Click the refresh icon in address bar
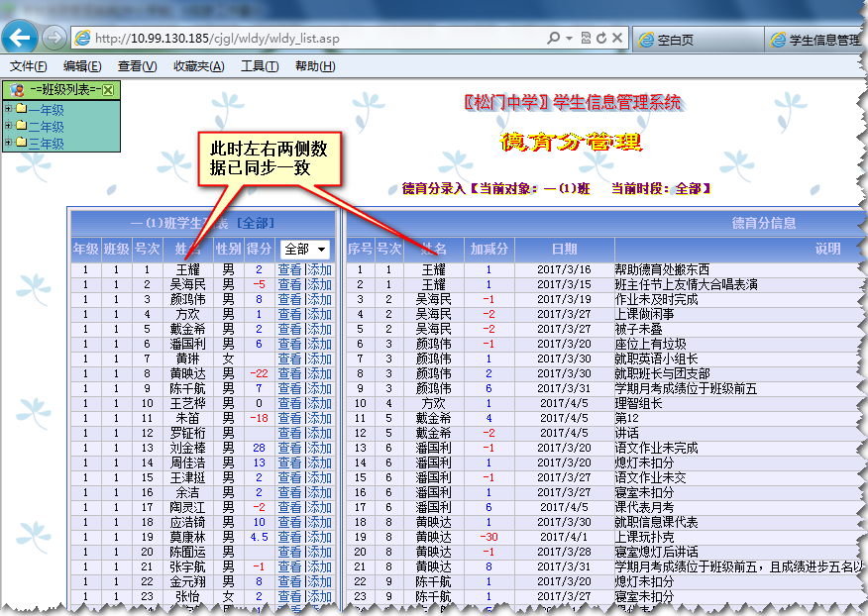 click(x=601, y=39)
